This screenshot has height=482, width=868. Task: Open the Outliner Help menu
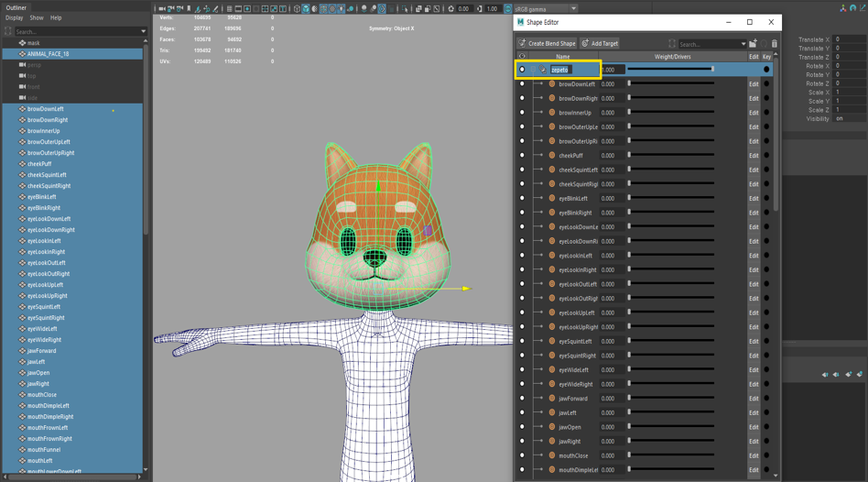pyautogui.click(x=56, y=17)
